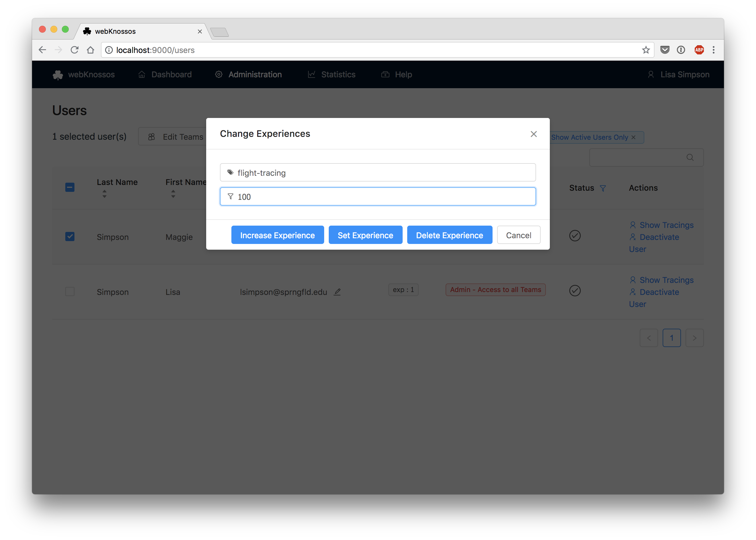756x540 pixels.
Task: Close the Change Experiences dialog
Action: coord(533,134)
